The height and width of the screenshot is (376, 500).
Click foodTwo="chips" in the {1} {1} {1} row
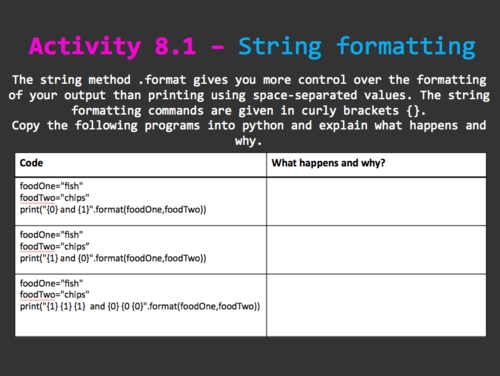tap(55, 295)
